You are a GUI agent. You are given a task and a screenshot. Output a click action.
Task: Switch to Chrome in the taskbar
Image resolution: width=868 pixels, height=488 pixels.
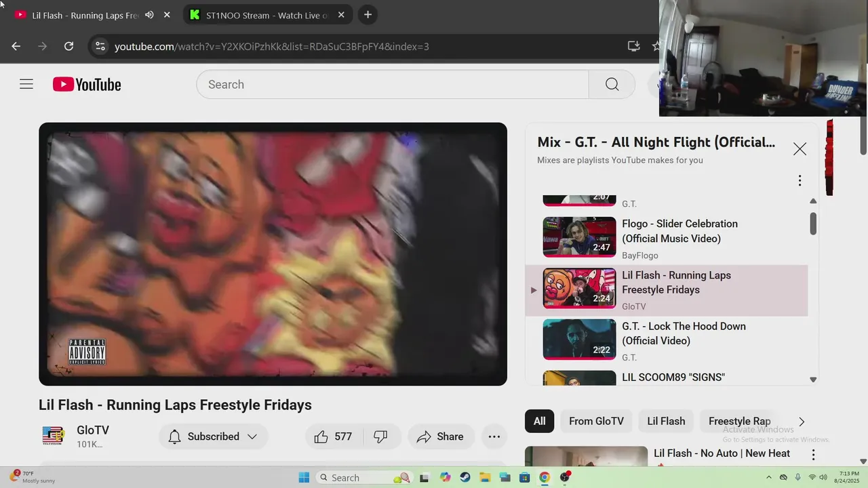pos(544,477)
